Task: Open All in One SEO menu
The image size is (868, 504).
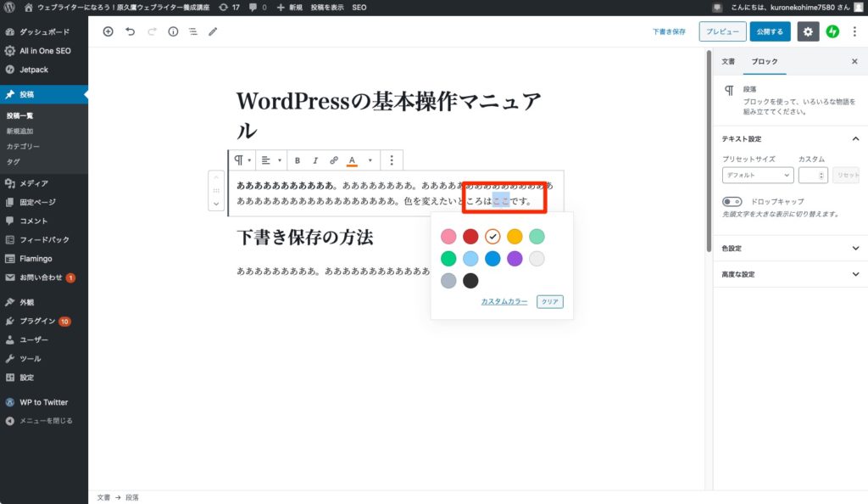Action: [44, 51]
